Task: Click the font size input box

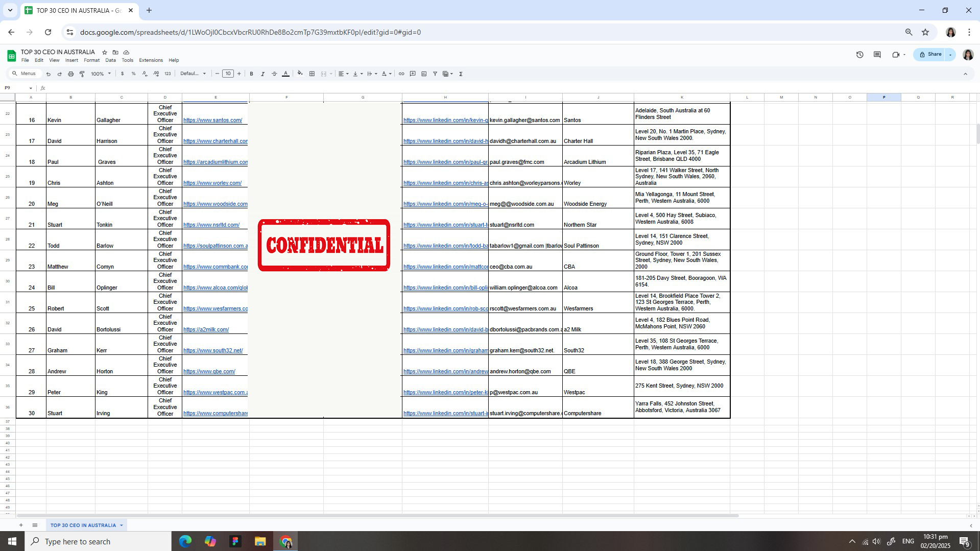Action: click(x=228, y=74)
